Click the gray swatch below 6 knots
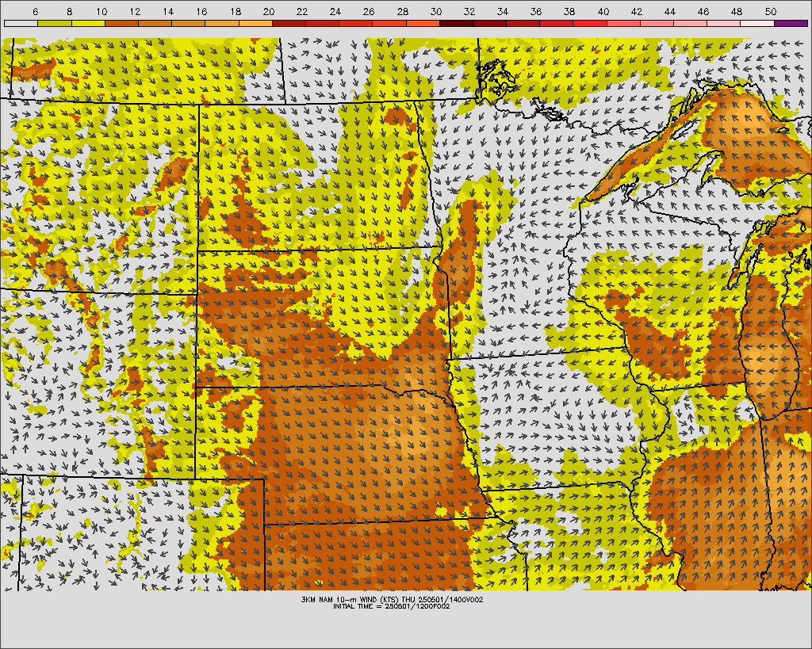 pyautogui.click(x=21, y=23)
